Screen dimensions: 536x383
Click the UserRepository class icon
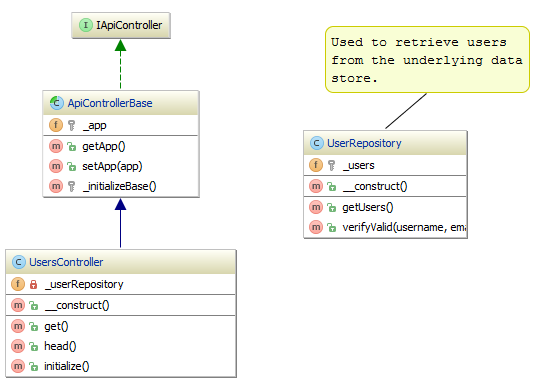point(317,143)
